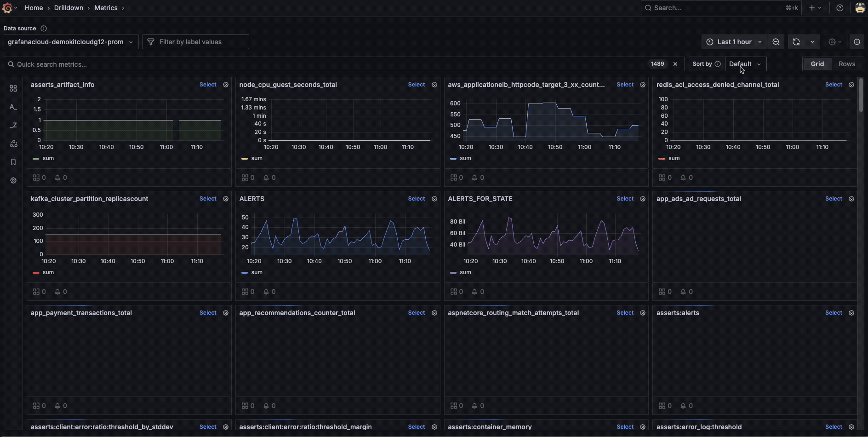868x437 pixels.
Task: Click Select on the ALERTS_FOR_STATE panel
Action: point(624,198)
